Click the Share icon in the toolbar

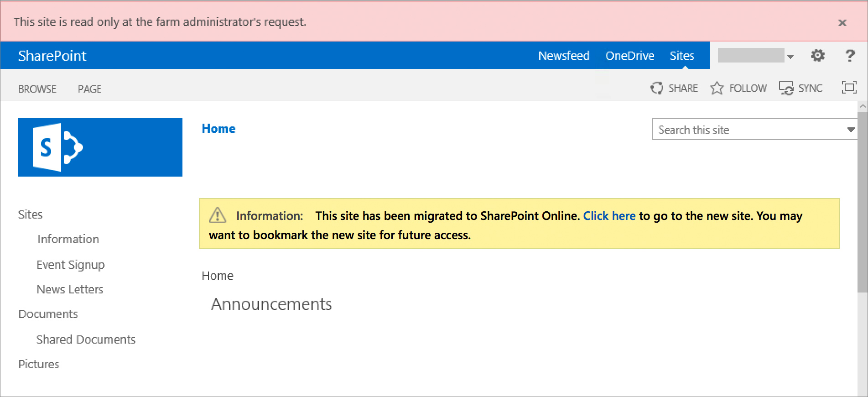click(657, 88)
